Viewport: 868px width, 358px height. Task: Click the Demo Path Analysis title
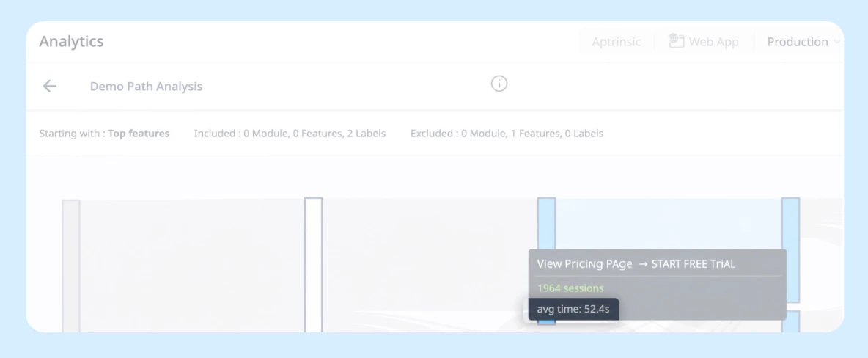click(x=146, y=87)
